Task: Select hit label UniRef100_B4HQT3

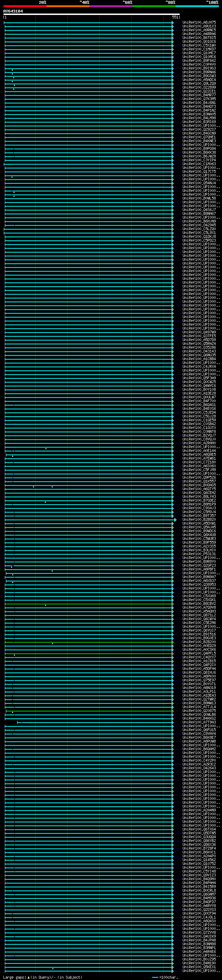Action: [x=199, y=106]
